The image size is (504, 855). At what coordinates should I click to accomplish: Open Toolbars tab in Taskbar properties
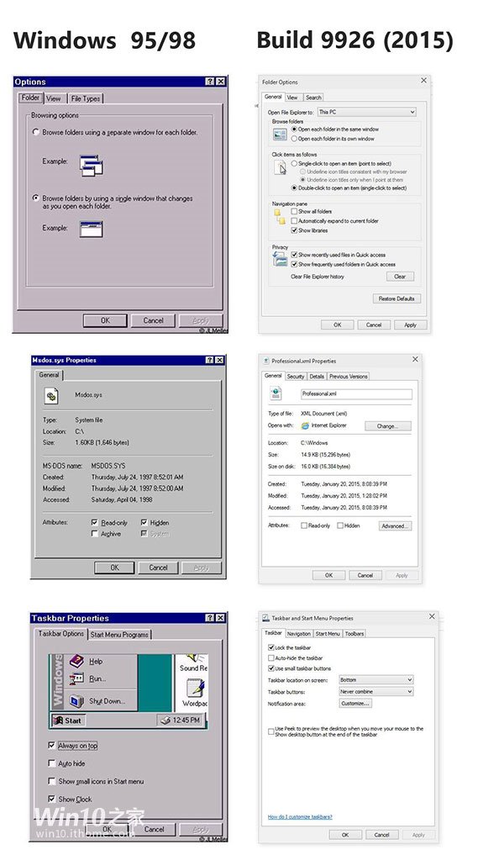pos(354,634)
